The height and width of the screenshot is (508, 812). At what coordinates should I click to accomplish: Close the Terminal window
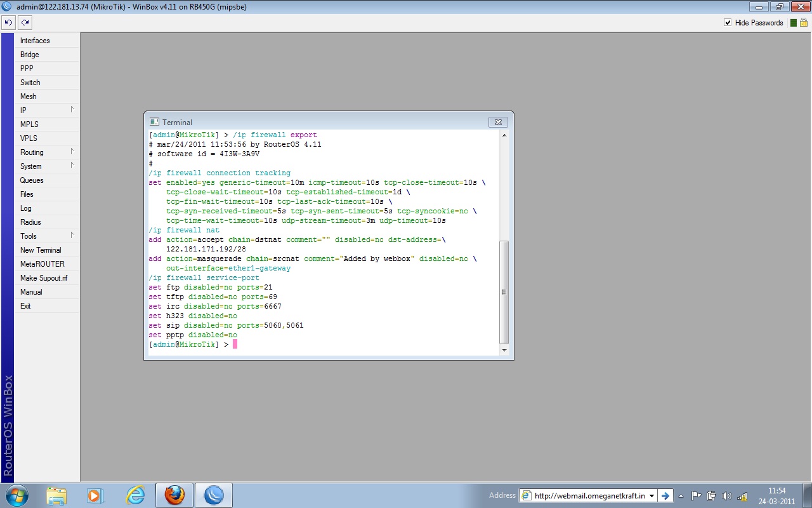pos(498,122)
